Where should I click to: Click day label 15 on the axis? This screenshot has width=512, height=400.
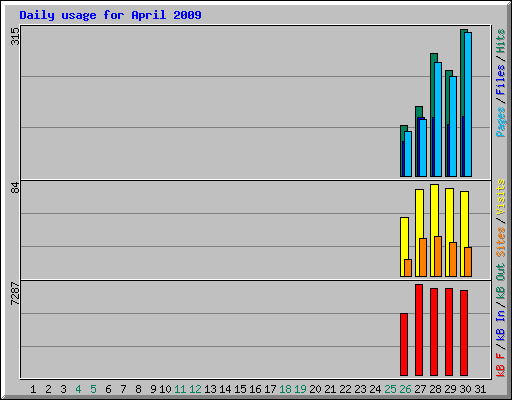tap(240, 389)
